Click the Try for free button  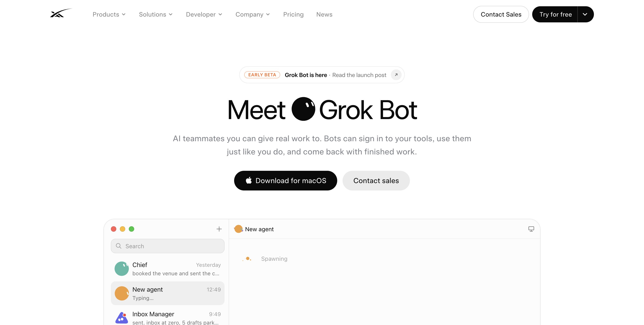tap(555, 14)
